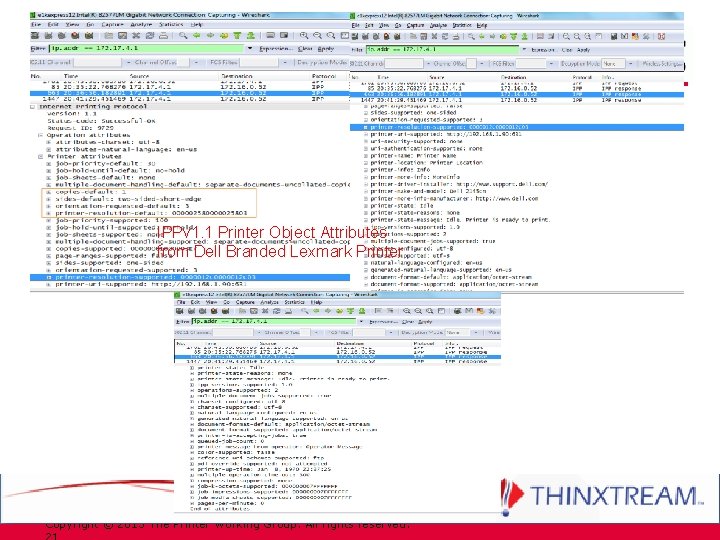Jump to last packet in top-left window

click(x=251, y=35)
